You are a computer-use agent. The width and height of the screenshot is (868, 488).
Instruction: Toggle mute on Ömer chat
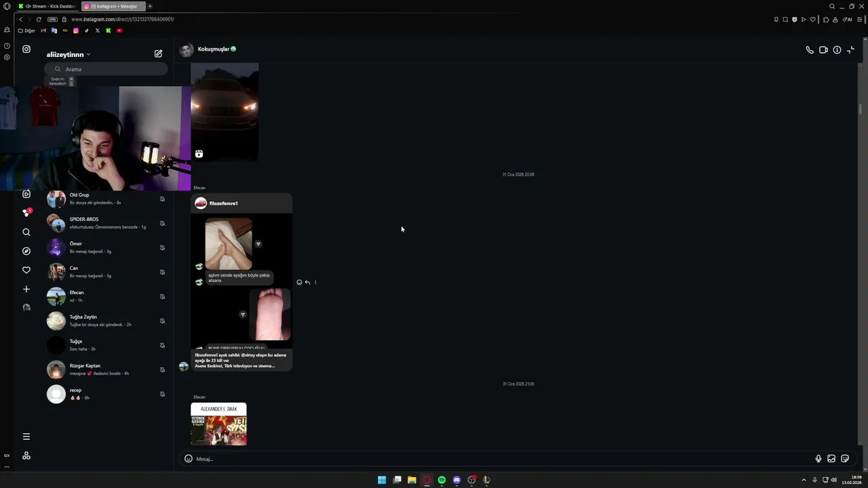point(162,247)
